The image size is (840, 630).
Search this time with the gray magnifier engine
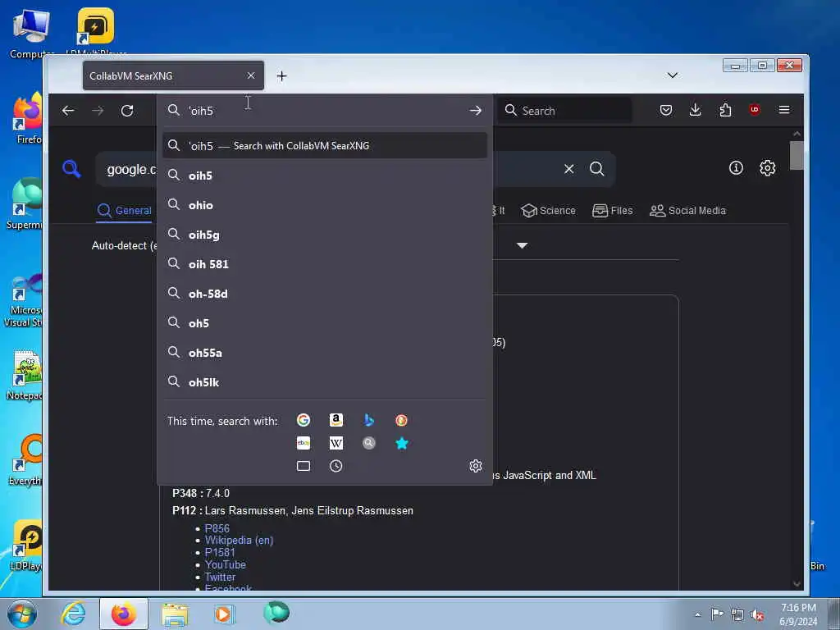pos(368,443)
